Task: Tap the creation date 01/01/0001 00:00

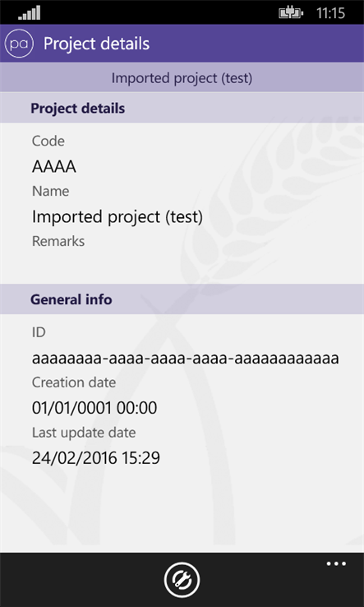Action: (x=94, y=408)
